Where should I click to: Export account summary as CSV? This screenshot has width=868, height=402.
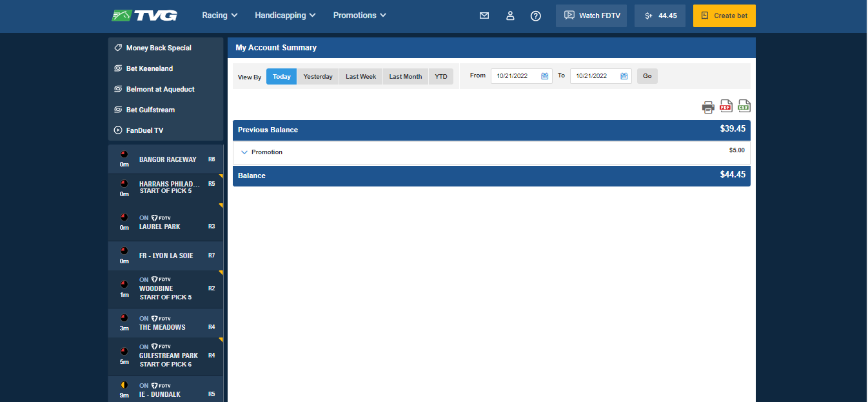pyautogui.click(x=744, y=106)
